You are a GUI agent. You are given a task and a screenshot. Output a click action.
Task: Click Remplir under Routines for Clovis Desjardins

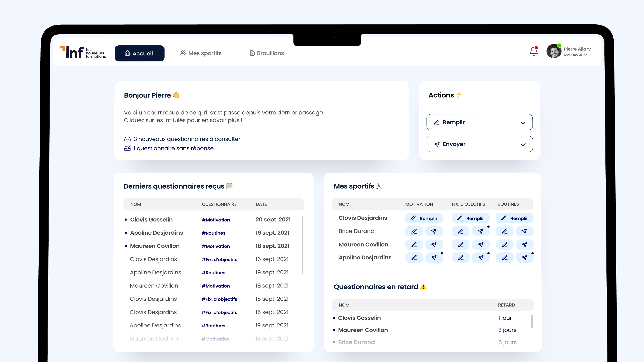(515, 218)
